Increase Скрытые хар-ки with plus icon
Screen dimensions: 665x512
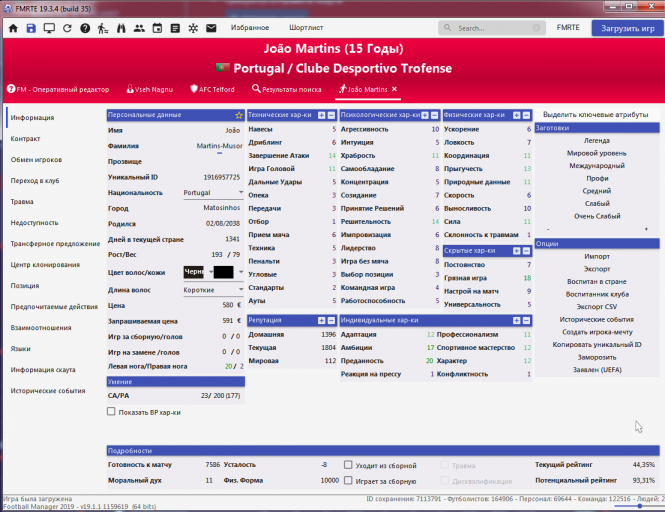coord(517,251)
